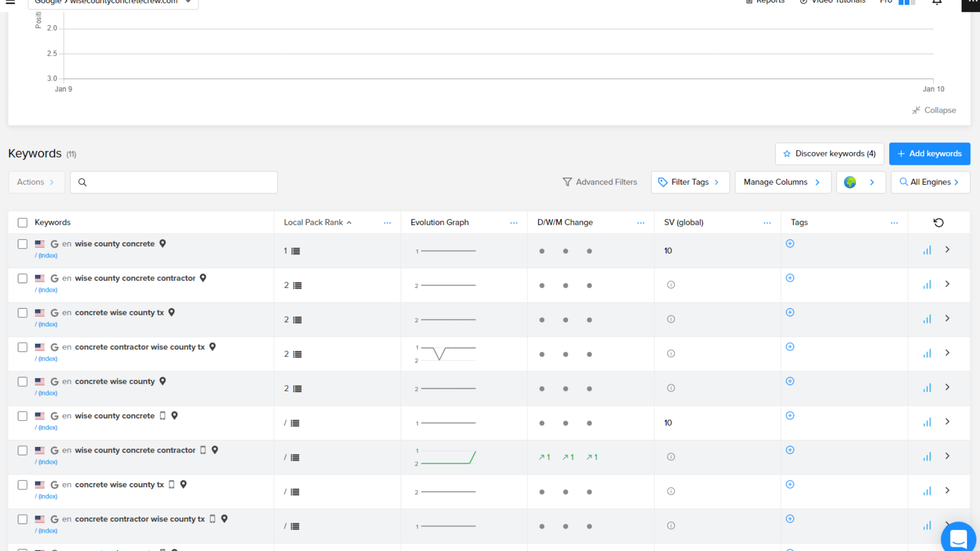Click mobile device icon in 'wise county concrete' mobile row

pyautogui.click(x=163, y=416)
